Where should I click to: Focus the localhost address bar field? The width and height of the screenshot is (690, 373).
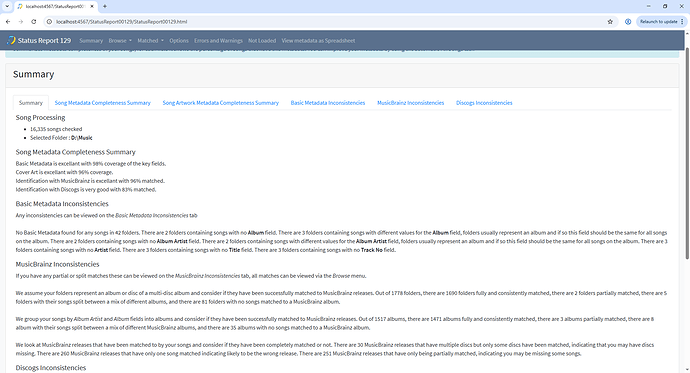[x=326, y=22]
